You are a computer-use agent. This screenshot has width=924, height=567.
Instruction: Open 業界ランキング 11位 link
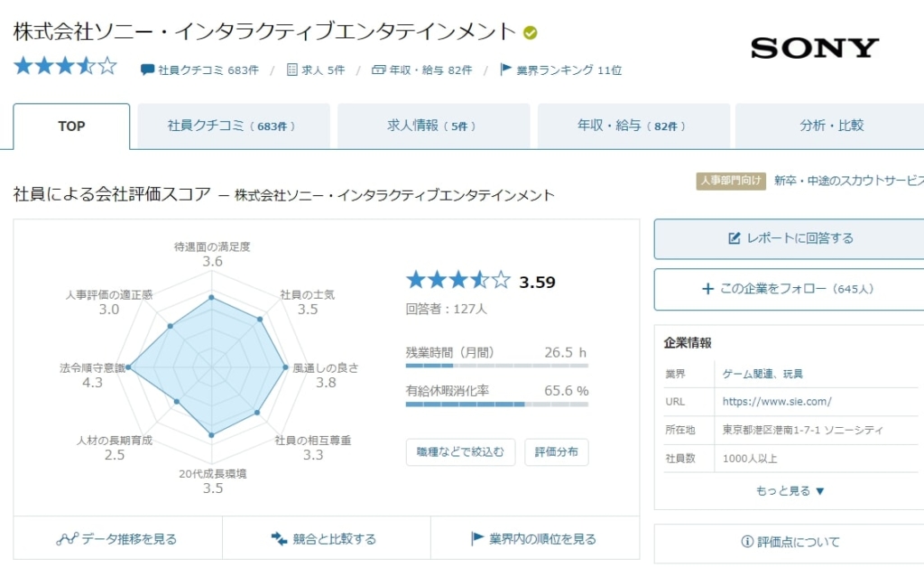pos(568,70)
